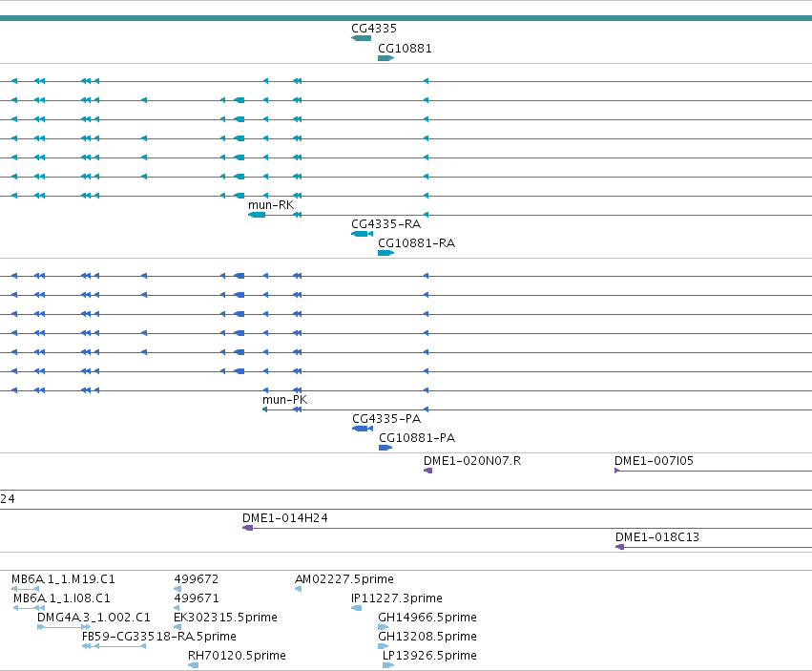Select the RH70120.5prime arrow glyph
The height and width of the screenshot is (671, 812).
tap(193, 665)
